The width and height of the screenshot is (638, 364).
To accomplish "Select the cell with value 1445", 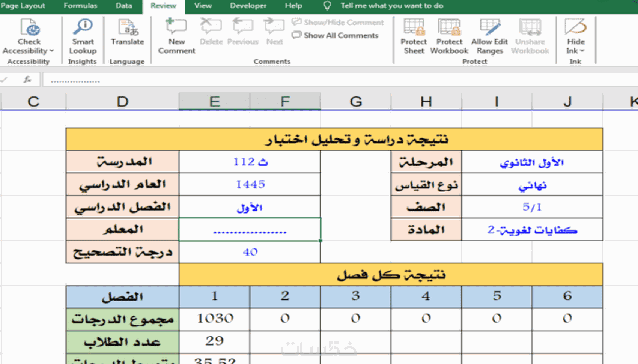I will pos(250,184).
